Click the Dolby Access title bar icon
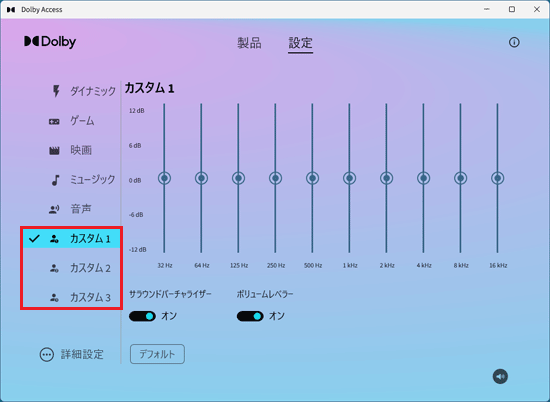550x402 pixels. [x=11, y=9]
